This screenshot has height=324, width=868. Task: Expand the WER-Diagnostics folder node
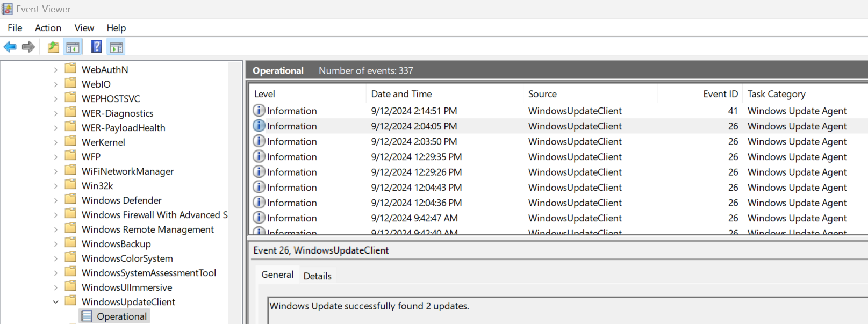tap(56, 113)
